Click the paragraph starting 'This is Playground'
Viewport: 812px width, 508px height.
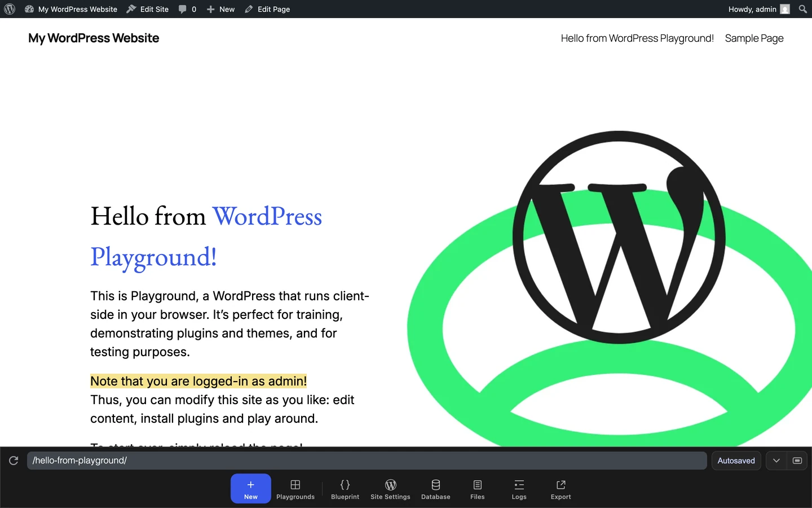tap(230, 324)
